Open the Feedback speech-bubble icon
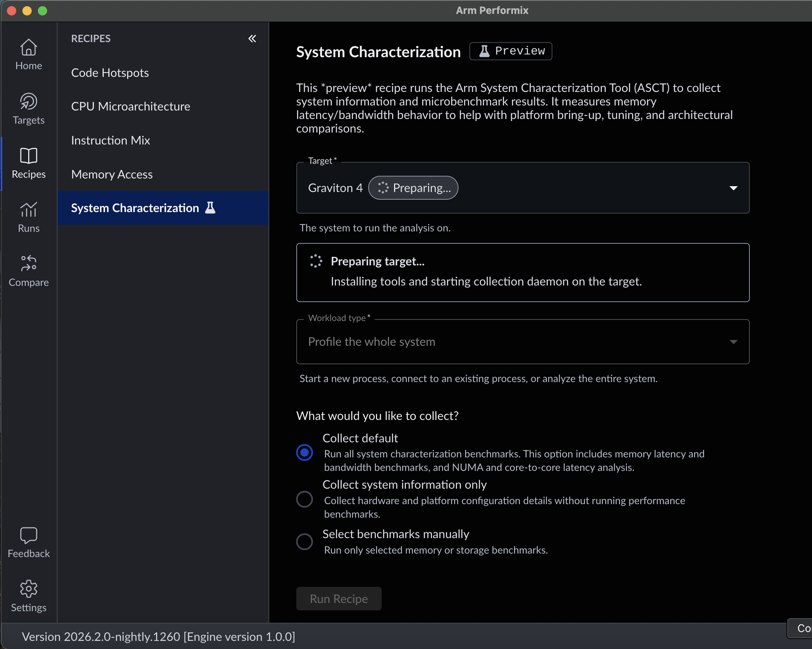The image size is (812, 649). 29,535
